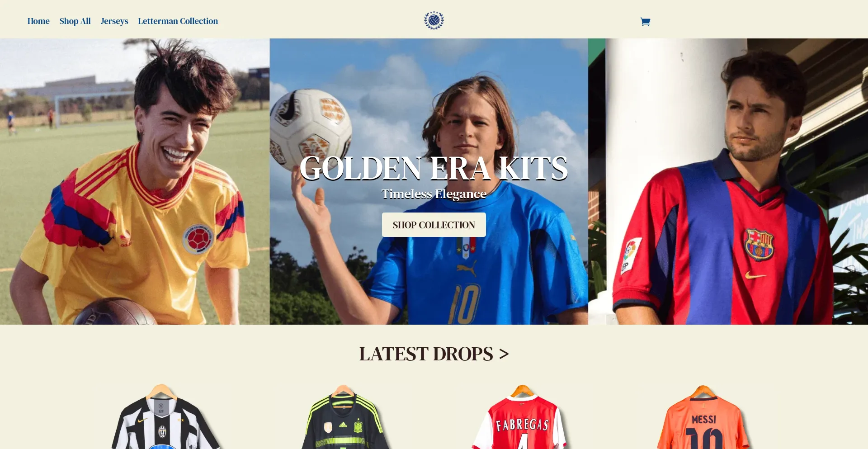
Task: Go to the Home page link
Action: [38, 21]
